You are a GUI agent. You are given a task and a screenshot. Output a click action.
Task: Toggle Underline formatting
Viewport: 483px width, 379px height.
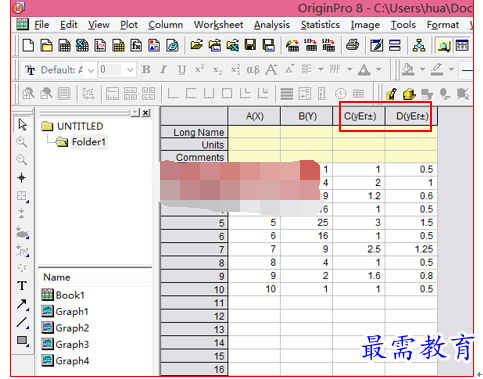pyautogui.click(x=182, y=70)
